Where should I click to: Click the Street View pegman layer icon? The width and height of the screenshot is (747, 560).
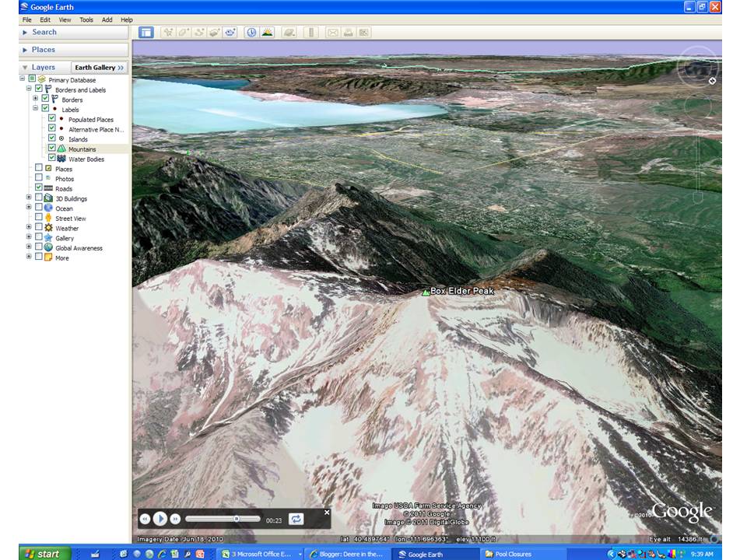pos(48,218)
